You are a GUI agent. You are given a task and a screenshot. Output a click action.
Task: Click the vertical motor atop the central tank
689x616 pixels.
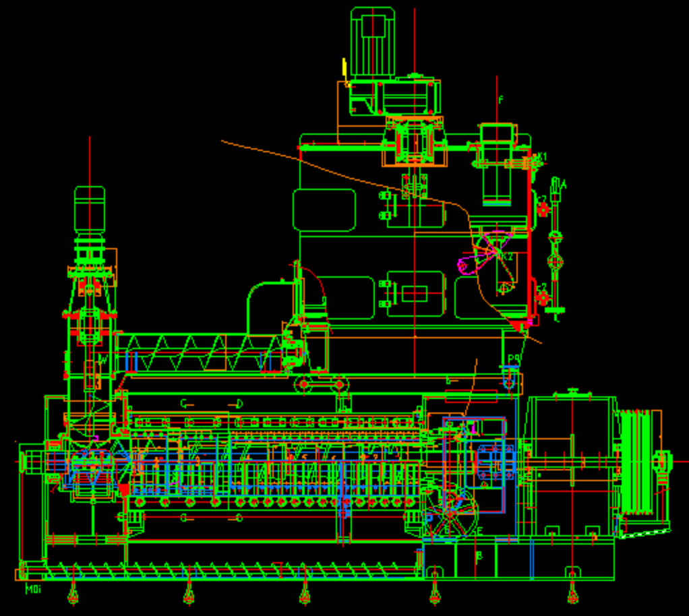click(372, 42)
